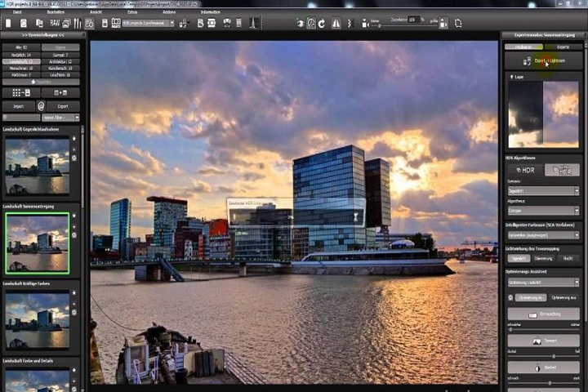Click the Import presets button
The height and width of the screenshot is (392, 588).
click(19, 106)
